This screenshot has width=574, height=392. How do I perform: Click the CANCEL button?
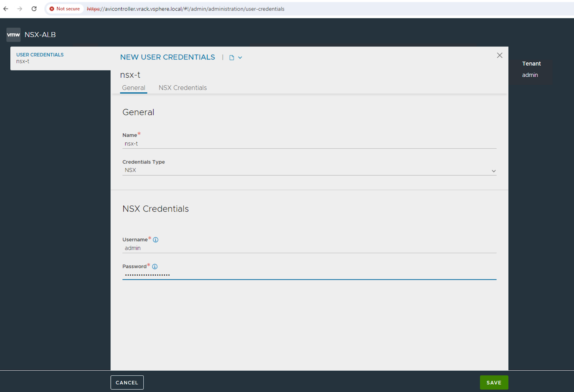click(x=127, y=382)
